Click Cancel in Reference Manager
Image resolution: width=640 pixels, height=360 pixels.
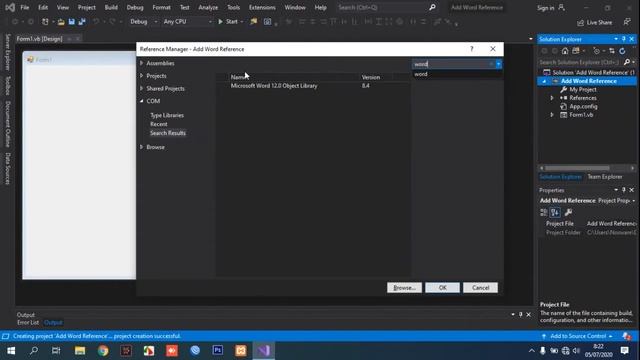coord(480,288)
